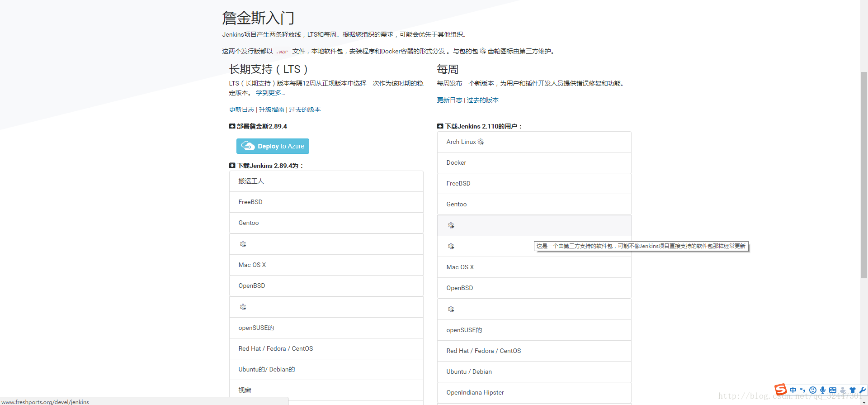Toggle Sogou Chinese/English mode 中 icon

(x=793, y=390)
